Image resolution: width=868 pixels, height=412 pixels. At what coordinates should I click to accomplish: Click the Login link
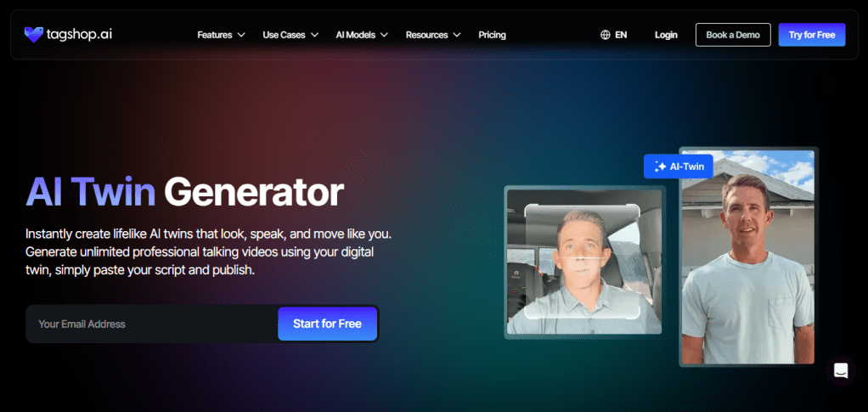tap(666, 35)
